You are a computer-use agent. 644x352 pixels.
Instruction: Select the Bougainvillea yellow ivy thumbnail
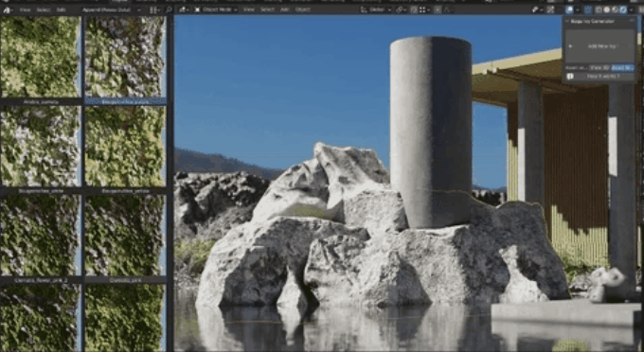pos(125,146)
